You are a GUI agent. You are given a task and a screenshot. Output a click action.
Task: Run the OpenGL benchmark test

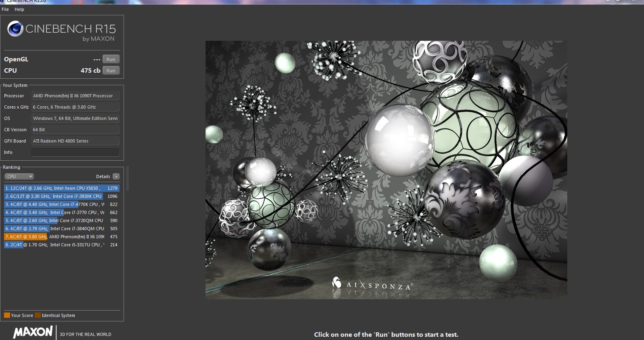pos(111,59)
